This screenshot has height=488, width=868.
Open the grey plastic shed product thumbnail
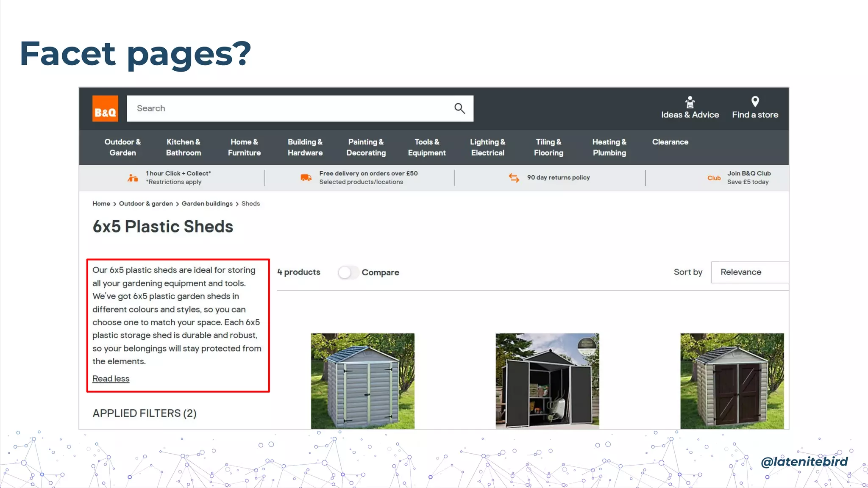[362, 381]
